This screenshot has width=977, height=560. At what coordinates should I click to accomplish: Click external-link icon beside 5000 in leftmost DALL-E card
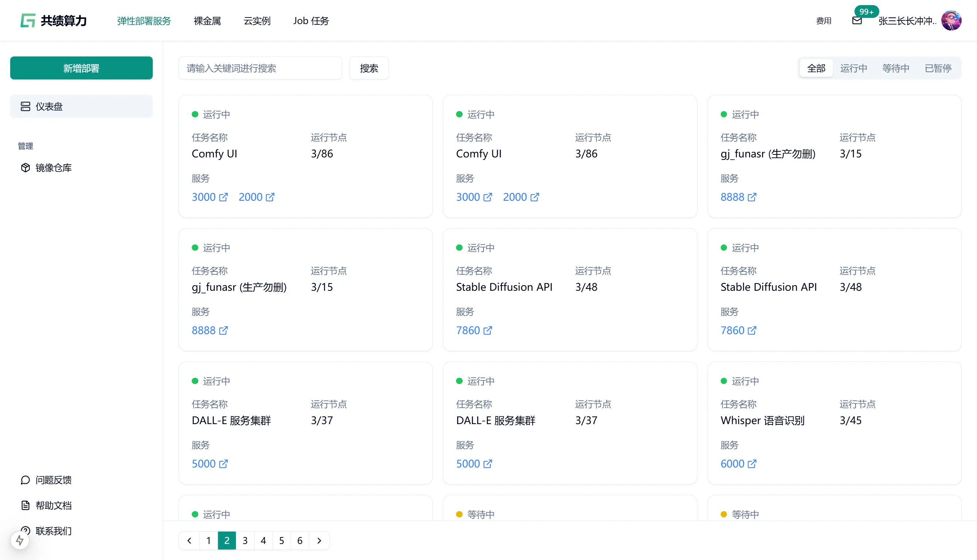click(223, 464)
